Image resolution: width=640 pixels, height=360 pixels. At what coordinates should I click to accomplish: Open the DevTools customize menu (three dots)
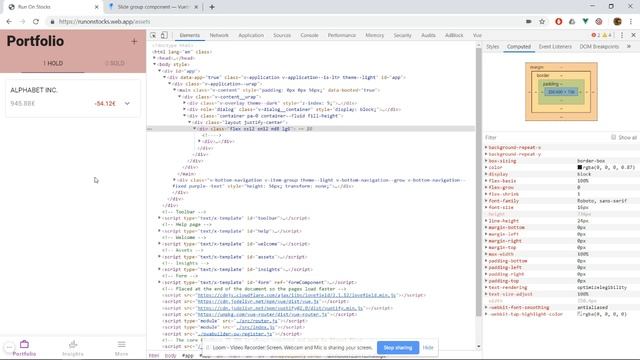(x=622, y=36)
